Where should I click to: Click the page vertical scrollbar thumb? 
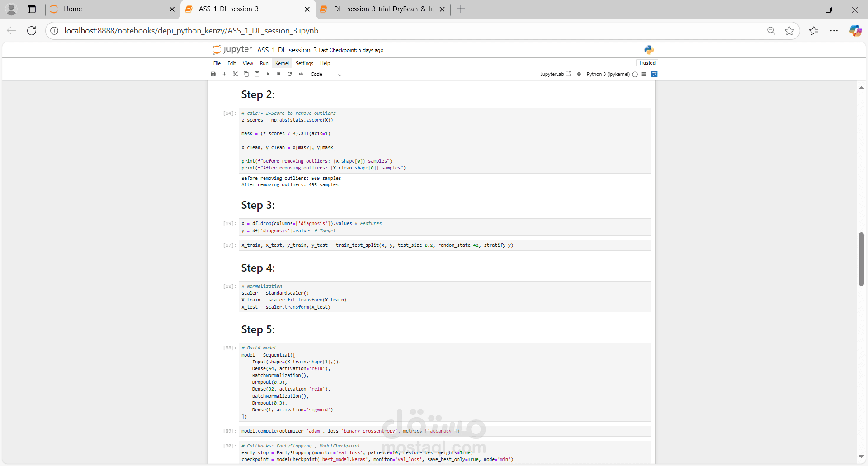point(861,259)
